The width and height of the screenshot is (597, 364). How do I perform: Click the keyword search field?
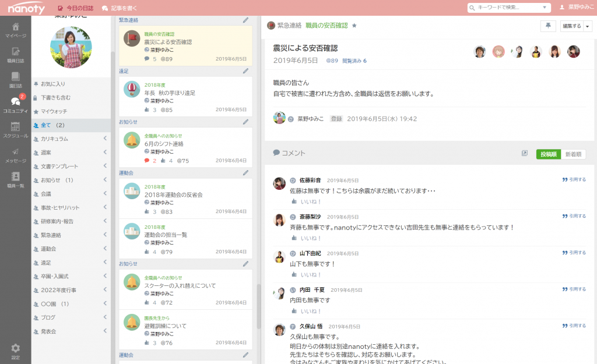(507, 8)
